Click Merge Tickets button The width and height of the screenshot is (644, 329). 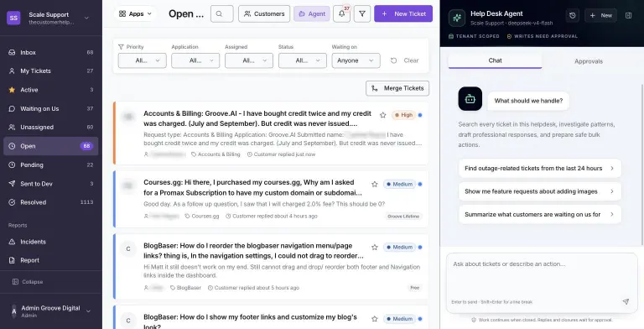point(397,88)
